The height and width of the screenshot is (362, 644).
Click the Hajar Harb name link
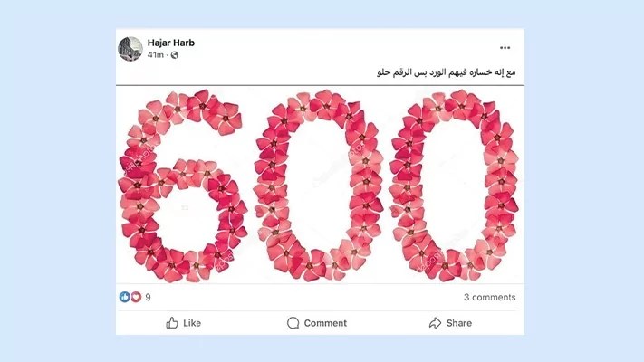171,43
